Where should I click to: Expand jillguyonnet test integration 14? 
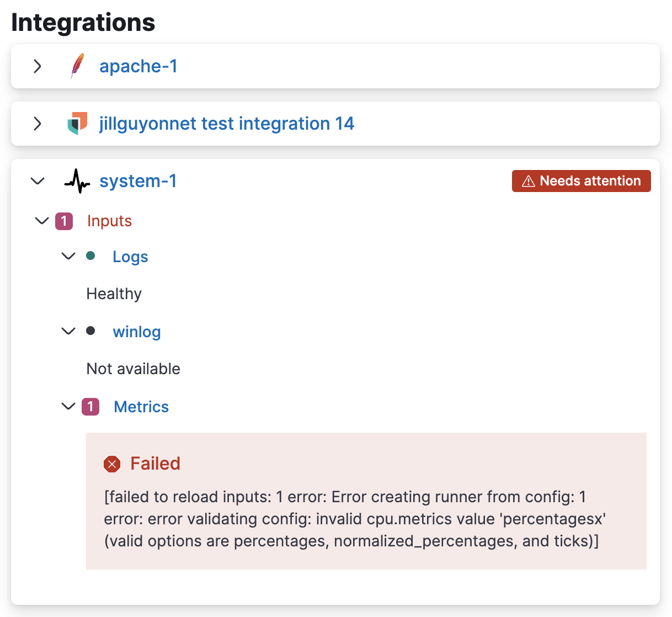[37, 123]
